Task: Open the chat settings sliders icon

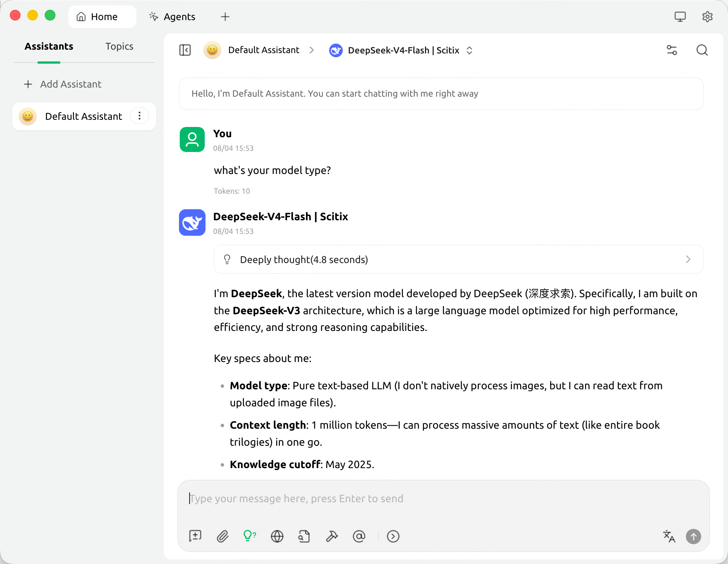Action: click(672, 50)
